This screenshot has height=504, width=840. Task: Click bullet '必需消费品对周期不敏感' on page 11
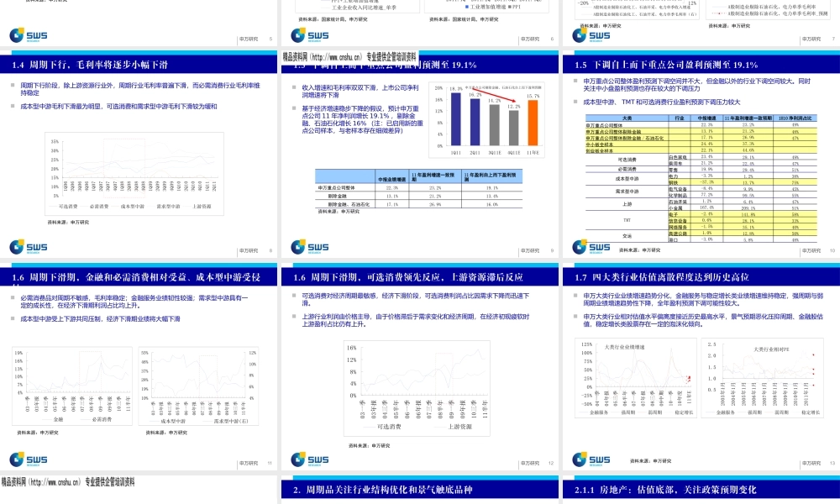pos(134,302)
